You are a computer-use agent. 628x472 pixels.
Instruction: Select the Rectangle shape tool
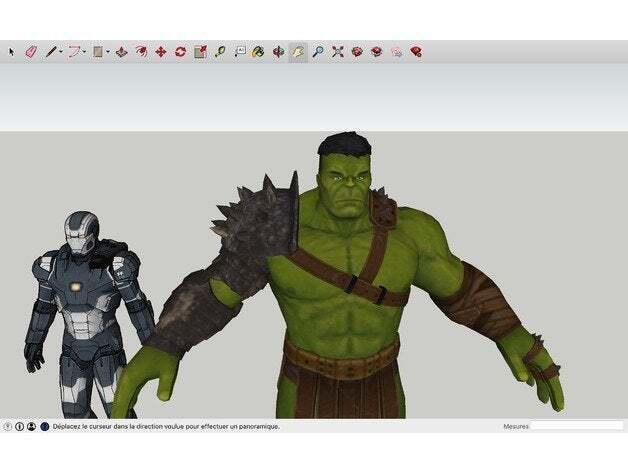tap(98, 52)
